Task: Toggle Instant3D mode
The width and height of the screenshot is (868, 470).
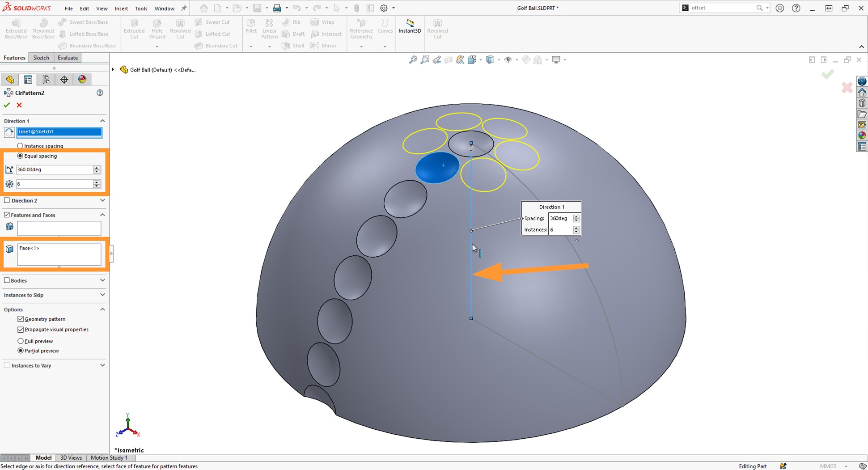Action: pos(410,28)
